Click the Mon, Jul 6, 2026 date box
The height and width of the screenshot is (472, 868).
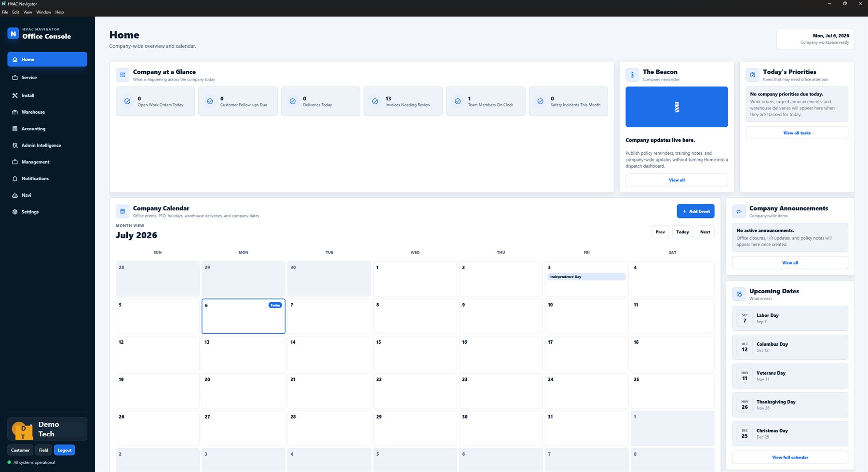click(815, 39)
